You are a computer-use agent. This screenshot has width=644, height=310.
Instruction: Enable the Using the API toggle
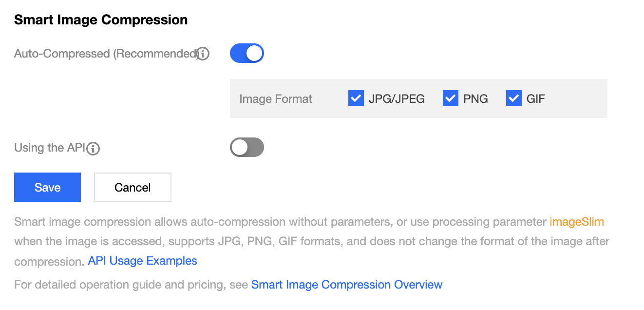pos(246,148)
